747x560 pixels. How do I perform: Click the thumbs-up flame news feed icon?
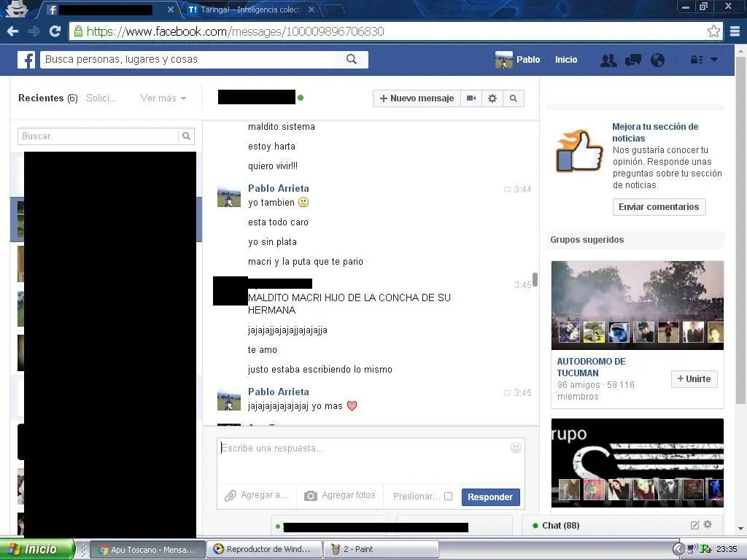tap(578, 152)
